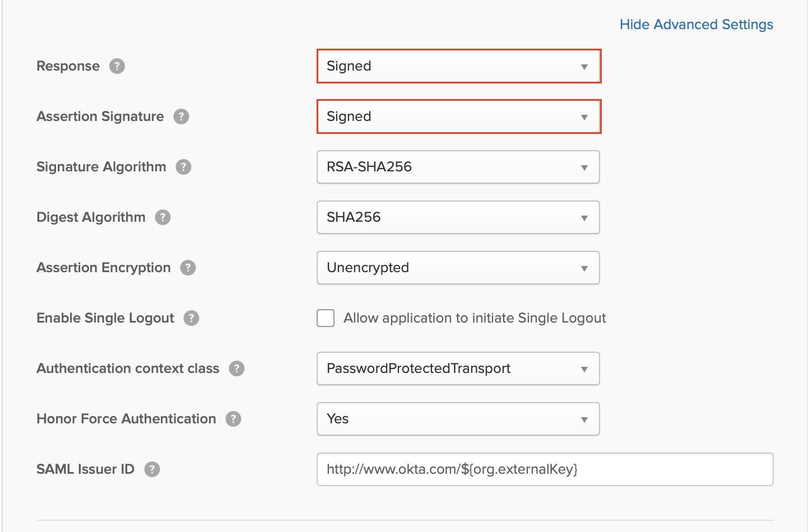Enable Allow application to initiate Single Logout
Screen dimensions: 808x532
point(326,318)
